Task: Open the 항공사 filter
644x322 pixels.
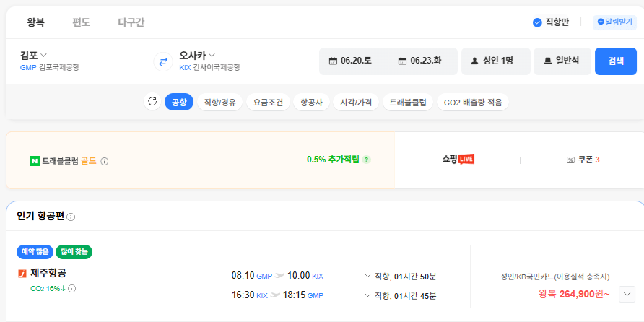Action: click(311, 102)
